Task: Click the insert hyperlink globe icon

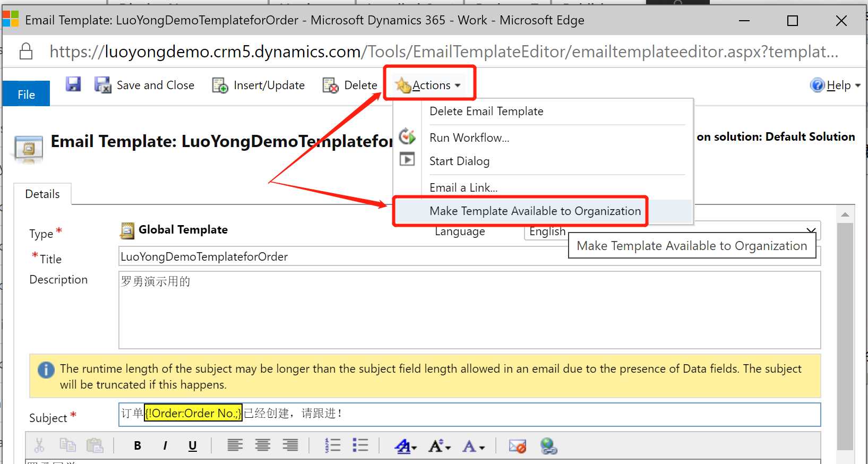Action: pyautogui.click(x=548, y=446)
